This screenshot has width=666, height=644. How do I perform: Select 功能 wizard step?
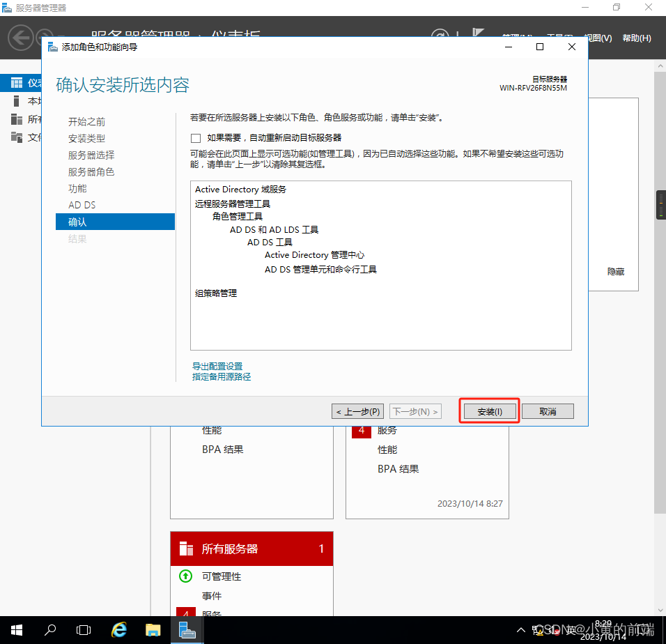(x=77, y=188)
